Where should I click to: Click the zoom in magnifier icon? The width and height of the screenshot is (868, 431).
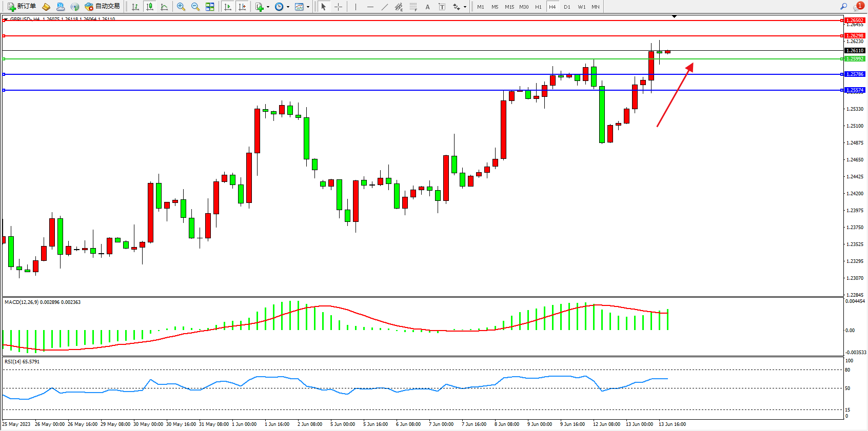pyautogui.click(x=181, y=7)
